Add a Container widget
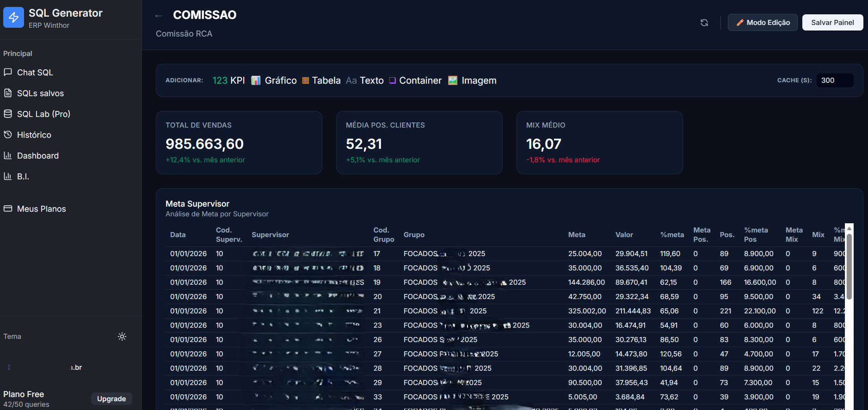The width and height of the screenshot is (868, 410). pos(415,80)
